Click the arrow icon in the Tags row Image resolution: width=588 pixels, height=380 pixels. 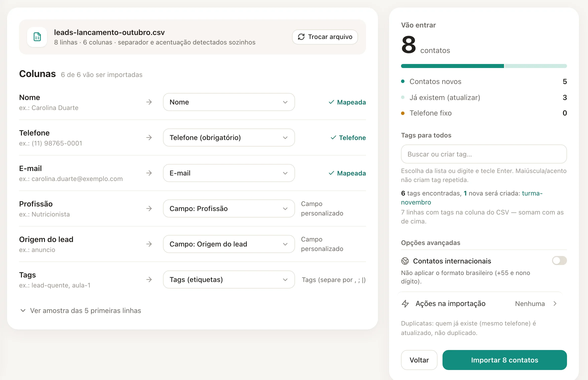[149, 279]
